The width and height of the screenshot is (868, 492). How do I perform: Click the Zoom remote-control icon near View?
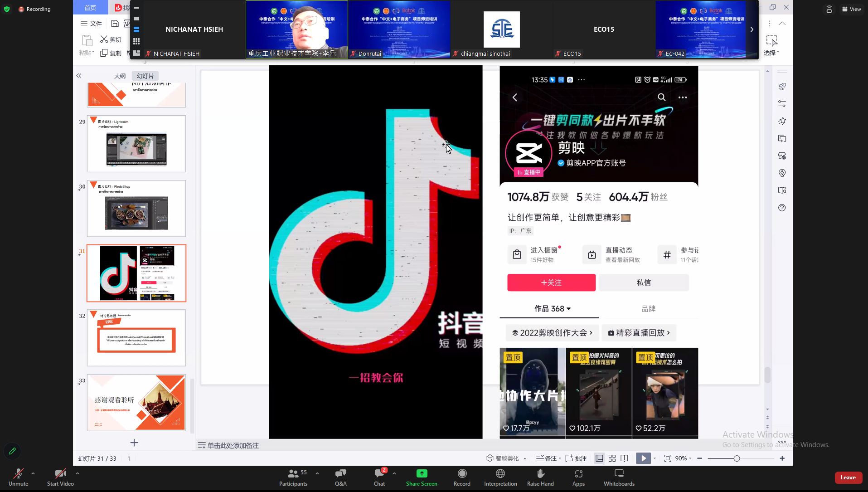(x=829, y=9)
